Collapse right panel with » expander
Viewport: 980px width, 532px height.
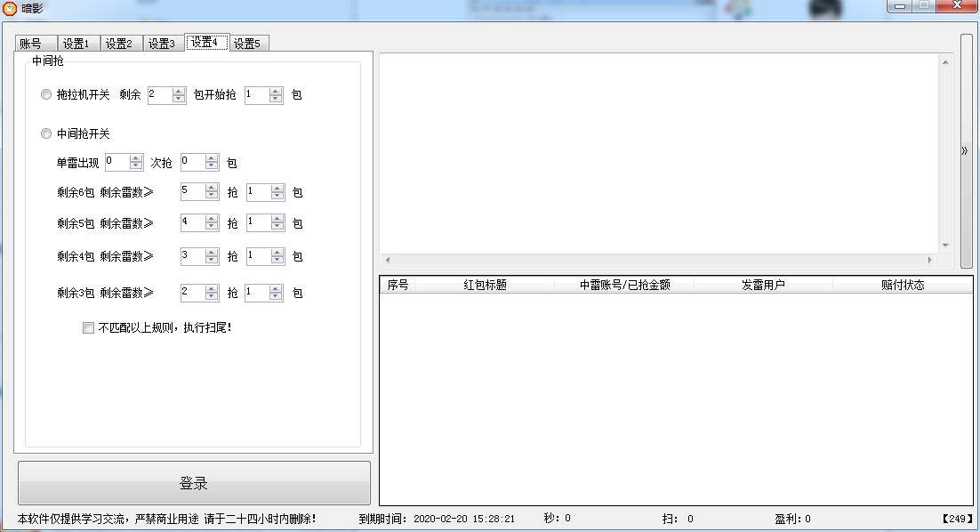pyautogui.click(x=964, y=150)
